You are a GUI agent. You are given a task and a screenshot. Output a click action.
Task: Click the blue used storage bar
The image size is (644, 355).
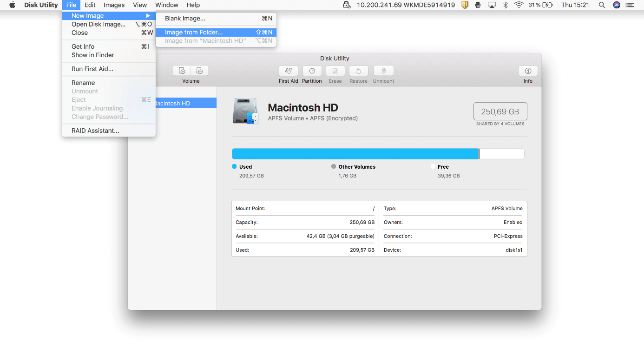[355, 154]
